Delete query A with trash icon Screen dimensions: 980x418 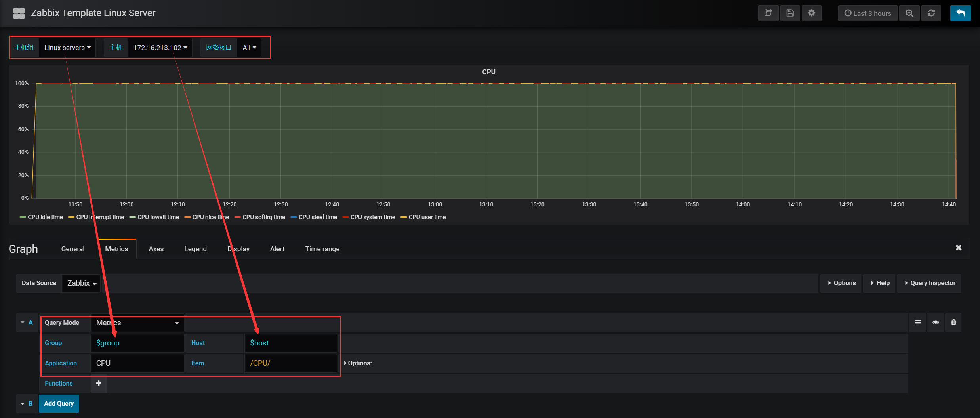tap(953, 323)
